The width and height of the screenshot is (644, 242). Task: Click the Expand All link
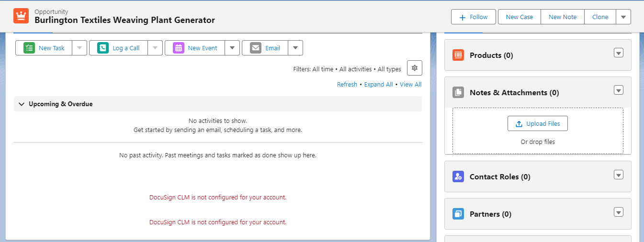coord(378,84)
